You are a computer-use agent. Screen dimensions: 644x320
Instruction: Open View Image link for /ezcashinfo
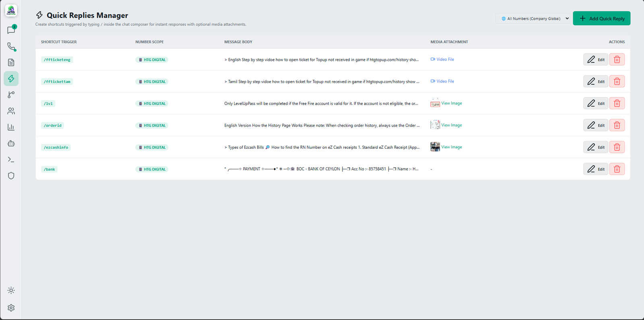tap(452, 147)
